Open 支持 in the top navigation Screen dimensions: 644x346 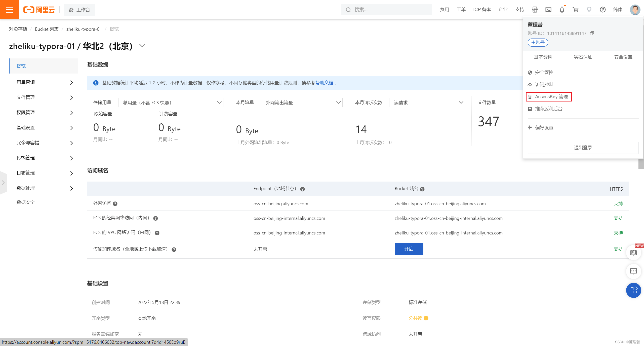coord(519,10)
